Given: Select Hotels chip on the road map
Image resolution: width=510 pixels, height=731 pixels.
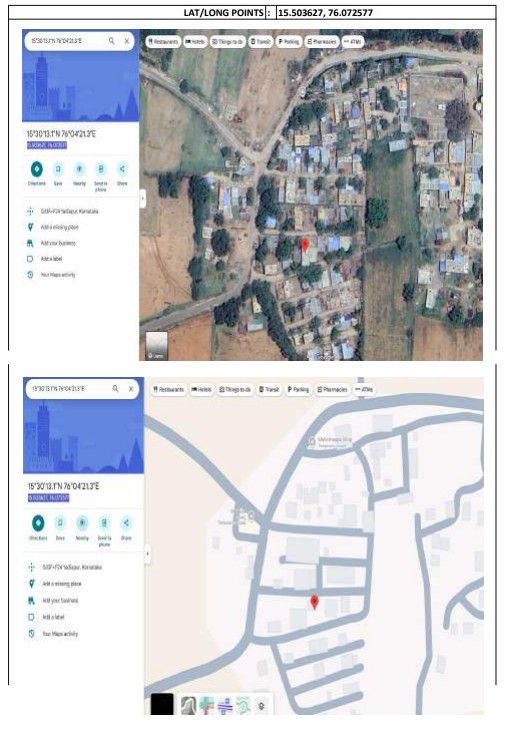Looking at the screenshot, I should coord(201,389).
